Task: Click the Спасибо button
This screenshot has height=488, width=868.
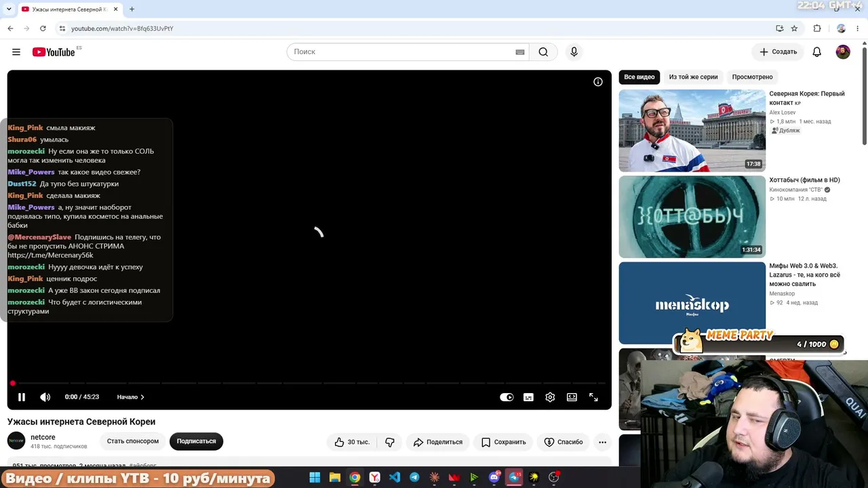Action: click(x=564, y=442)
